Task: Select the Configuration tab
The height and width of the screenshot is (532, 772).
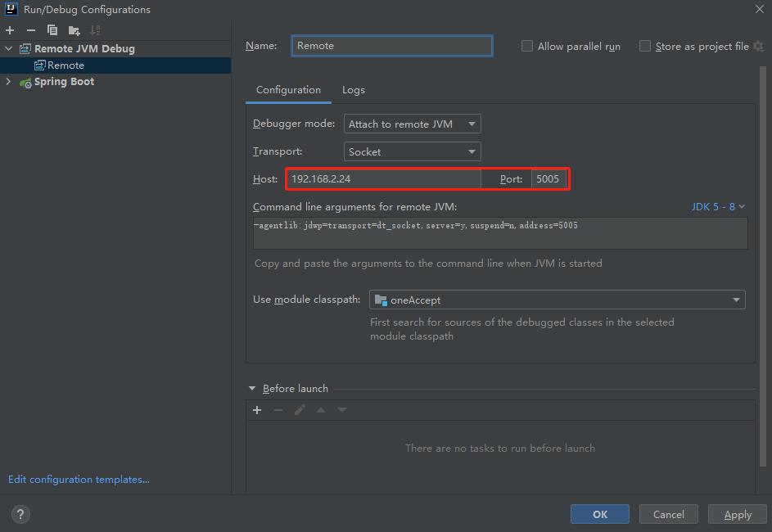Action: [288, 90]
